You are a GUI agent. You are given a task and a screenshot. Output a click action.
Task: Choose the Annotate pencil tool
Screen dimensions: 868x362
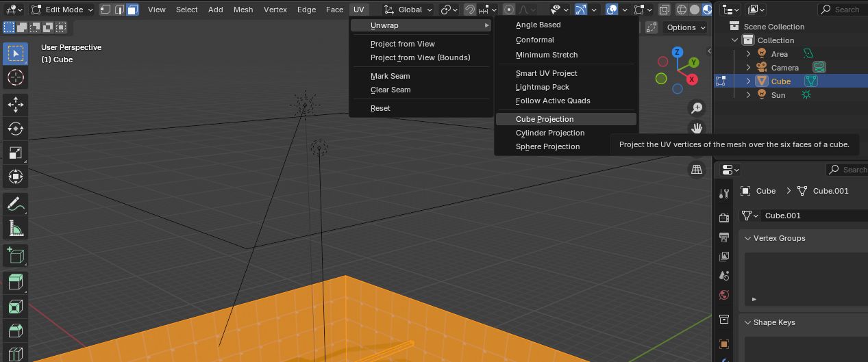coord(16,204)
